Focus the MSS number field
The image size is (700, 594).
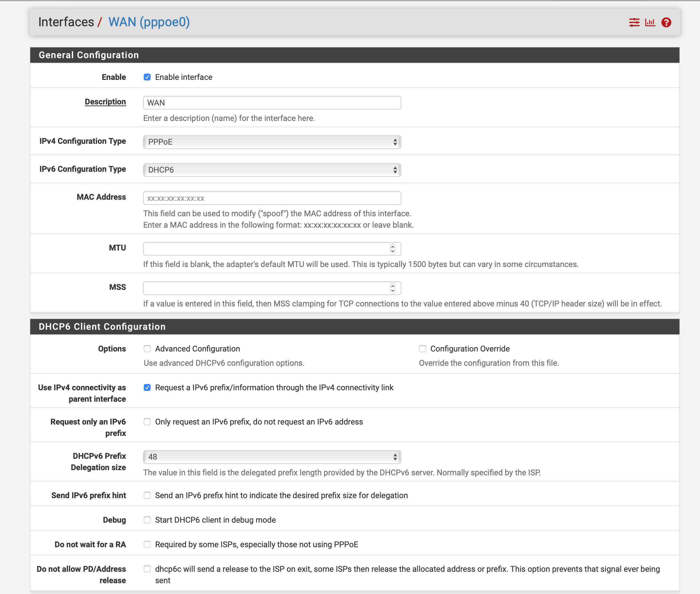click(272, 288)
